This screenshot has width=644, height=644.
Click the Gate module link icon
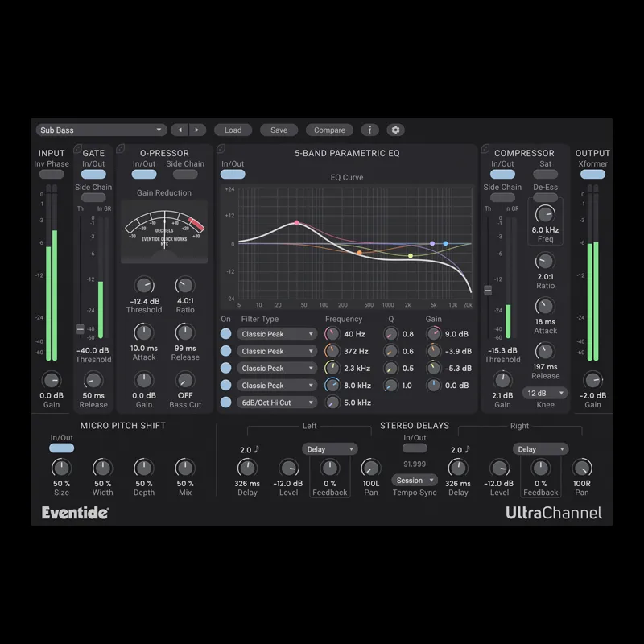pyautogui.click(x=77, y=148)
